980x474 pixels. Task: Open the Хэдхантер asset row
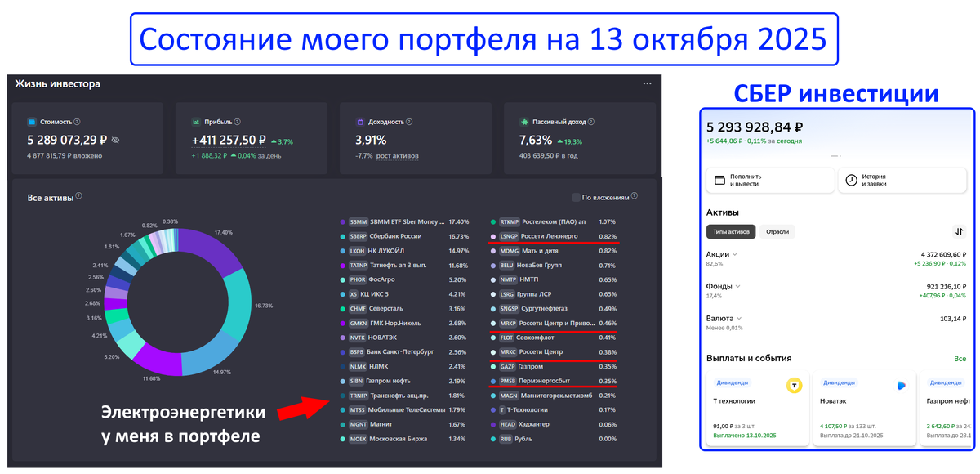[x=553, y=425]
